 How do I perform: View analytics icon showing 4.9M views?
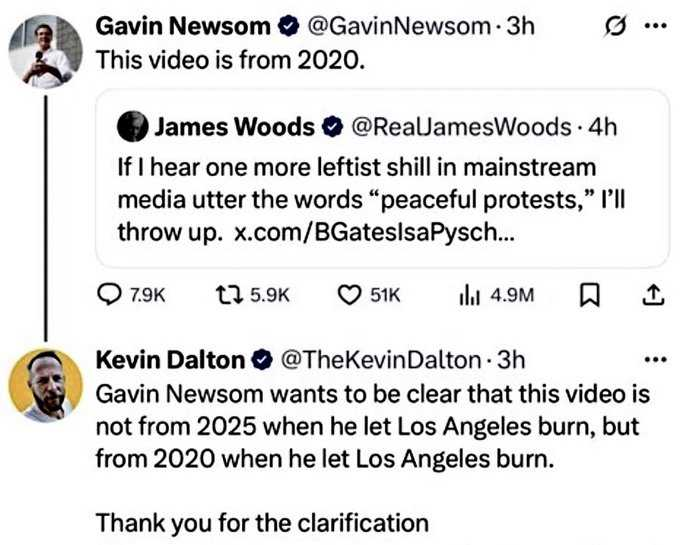[x=469, y=295]
